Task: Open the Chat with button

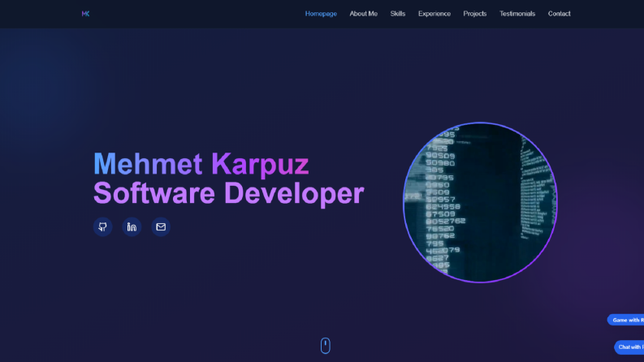Action: click(629, 347)
